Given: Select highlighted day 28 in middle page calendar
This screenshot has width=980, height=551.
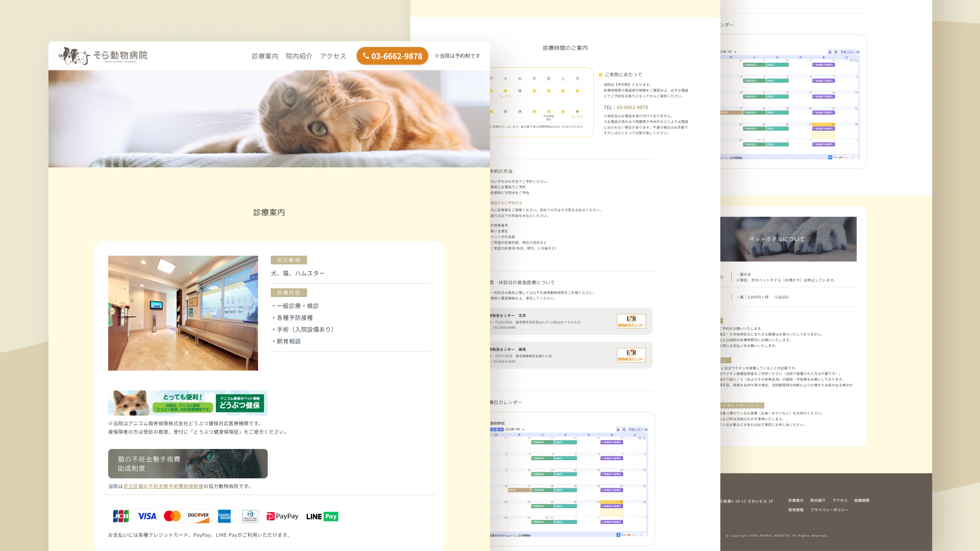Looking at the screenshot, I should point(611,508).
